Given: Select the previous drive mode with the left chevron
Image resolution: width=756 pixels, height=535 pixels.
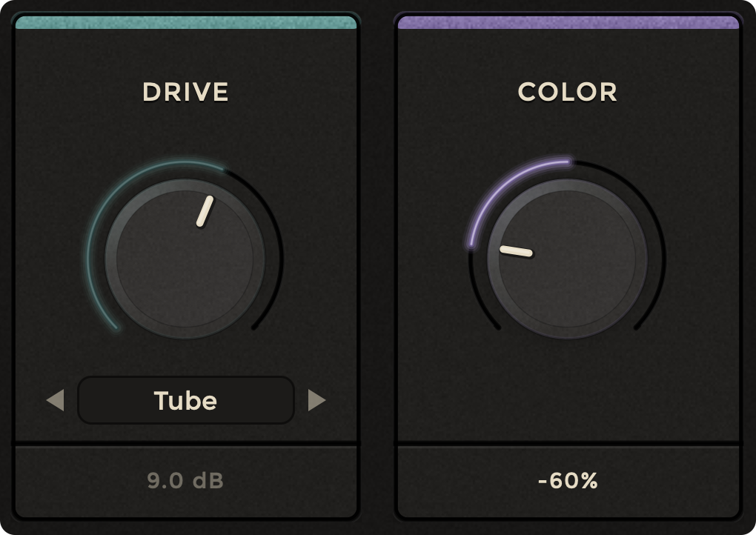Looking at the screenshot, I should point(56,400).
